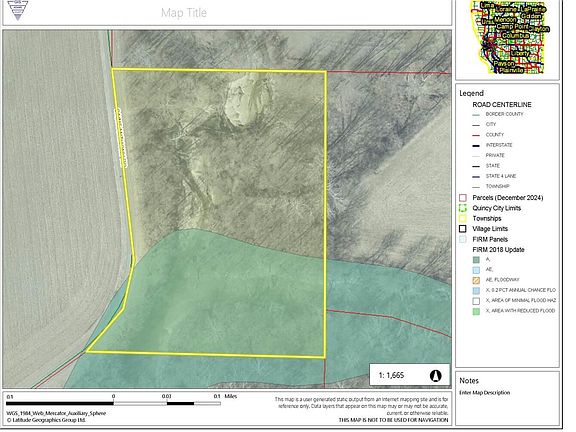Select the X, area with reduced flood swatch
This screenshot has height=432, width=576.
pos(476,311)
